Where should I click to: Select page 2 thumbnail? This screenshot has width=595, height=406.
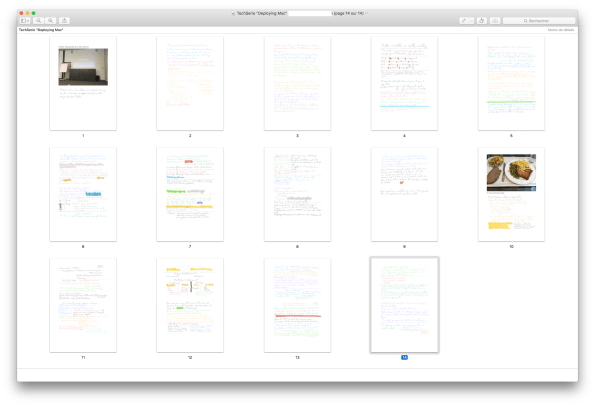click(x=190, y=83)
